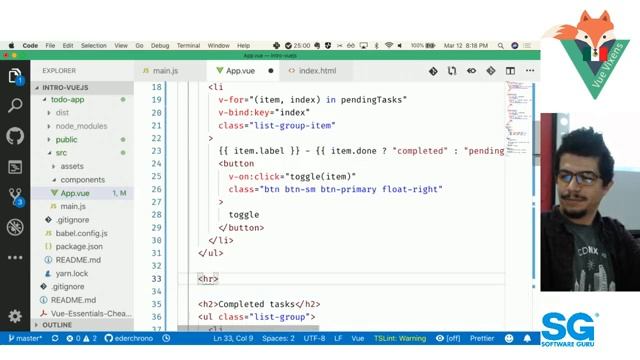Open the Apple menu

[11, 45]
